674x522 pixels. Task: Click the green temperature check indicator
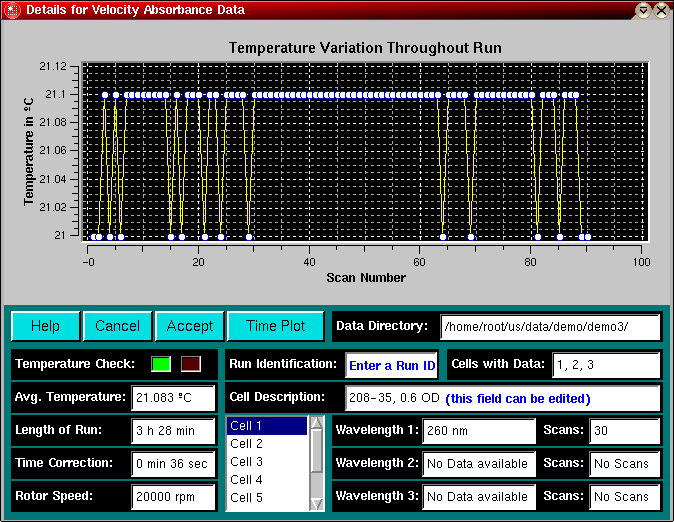pos(161,364)
